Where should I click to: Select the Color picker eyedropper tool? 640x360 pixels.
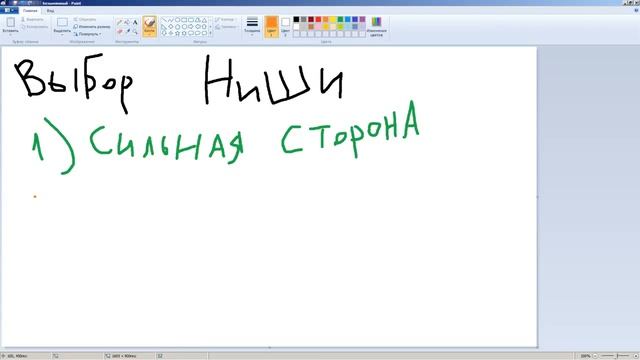point(127,31)
